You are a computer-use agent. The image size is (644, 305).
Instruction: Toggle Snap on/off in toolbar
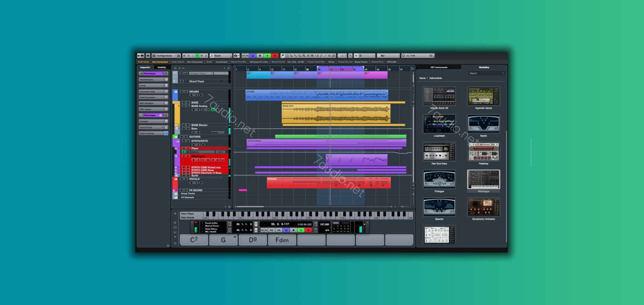356,56
